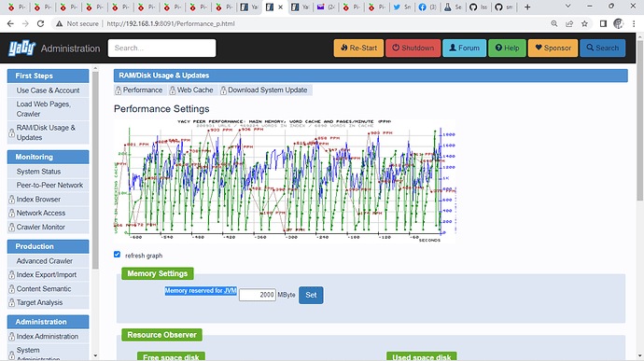The height and width of the screenshot is (361, 644).
Task: Click the red Shutdown button
Action: (x=413, y=49)
